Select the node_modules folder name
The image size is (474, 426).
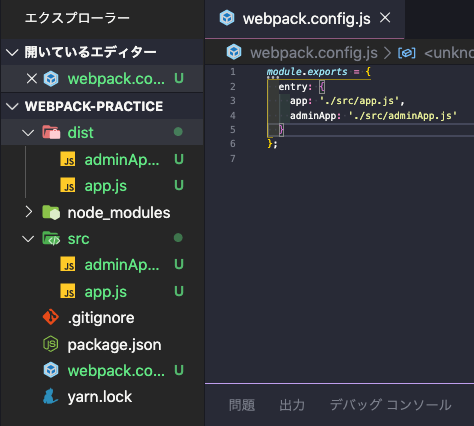tap(119, 213)
